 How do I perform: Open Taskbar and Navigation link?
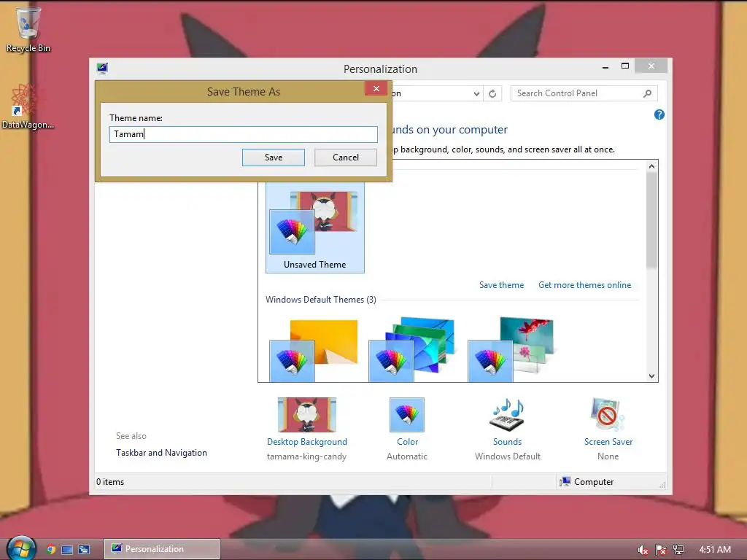tap(161, 453)
